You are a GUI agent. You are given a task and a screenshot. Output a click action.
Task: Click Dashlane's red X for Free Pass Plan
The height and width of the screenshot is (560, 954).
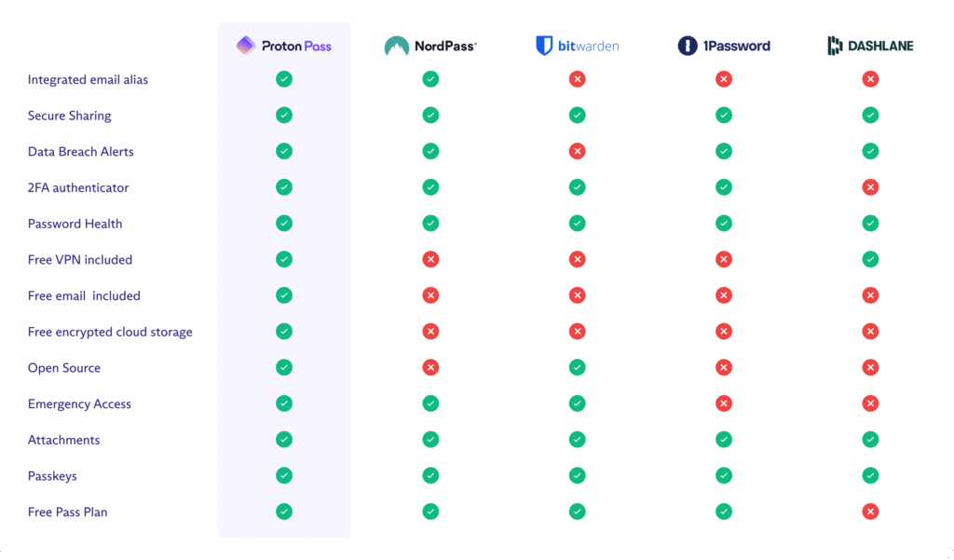click(871, 512)
